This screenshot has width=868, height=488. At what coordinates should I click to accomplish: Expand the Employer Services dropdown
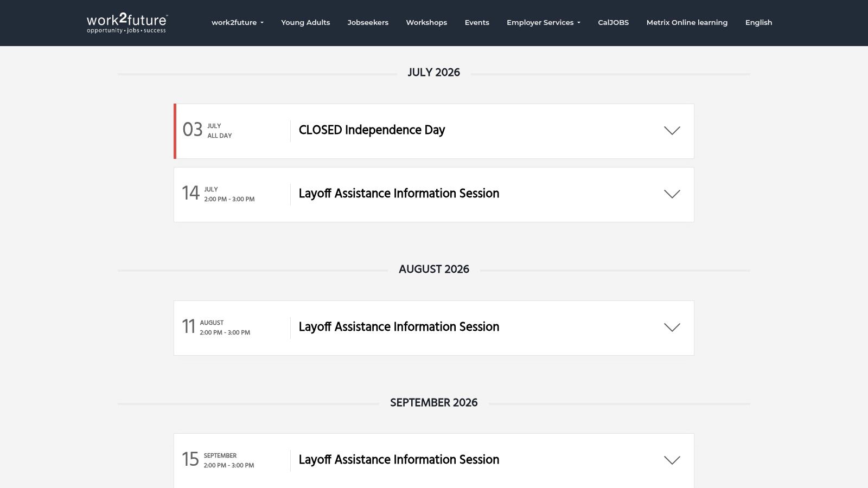(544, 22)
